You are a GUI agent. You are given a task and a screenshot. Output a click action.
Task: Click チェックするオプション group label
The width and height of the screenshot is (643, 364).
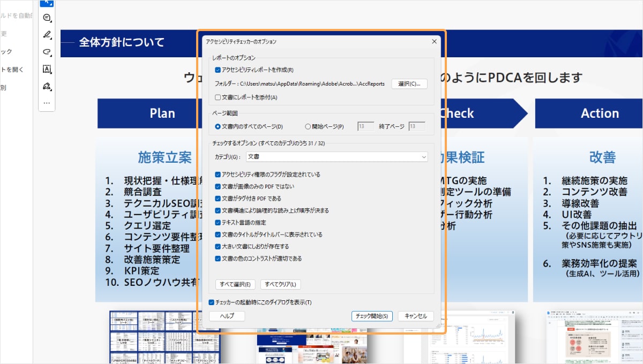click(268, 143)
